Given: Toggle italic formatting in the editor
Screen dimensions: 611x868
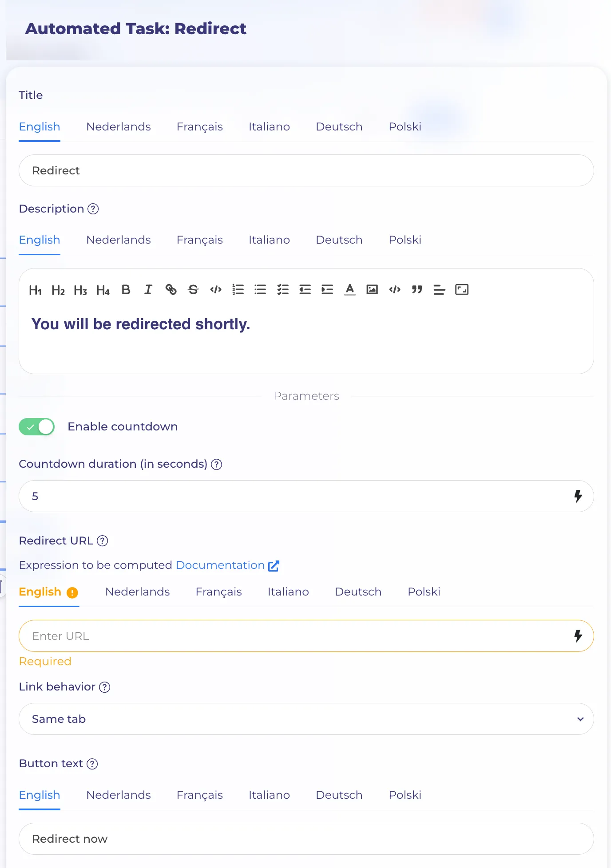Looking at the screenshot, I should point(148,290).
